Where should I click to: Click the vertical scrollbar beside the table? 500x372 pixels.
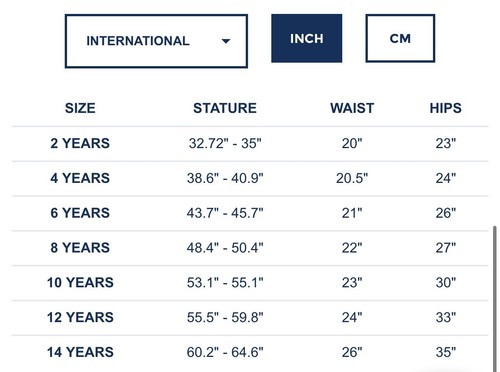(x=495, y=299)
